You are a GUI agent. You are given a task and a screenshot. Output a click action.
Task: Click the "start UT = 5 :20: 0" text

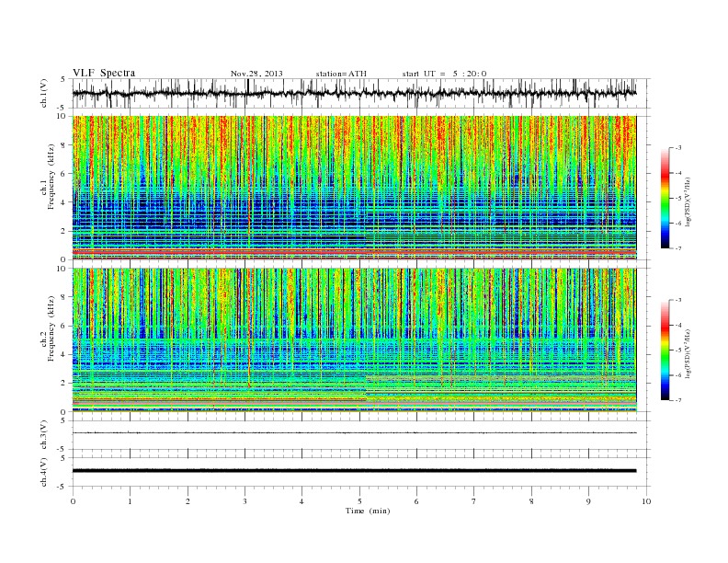point(444,74)
